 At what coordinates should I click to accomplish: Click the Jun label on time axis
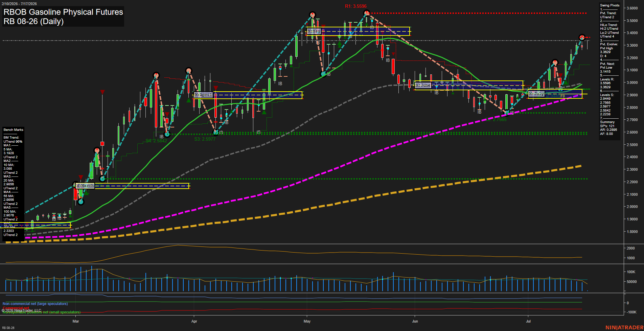tap(415, 321)
